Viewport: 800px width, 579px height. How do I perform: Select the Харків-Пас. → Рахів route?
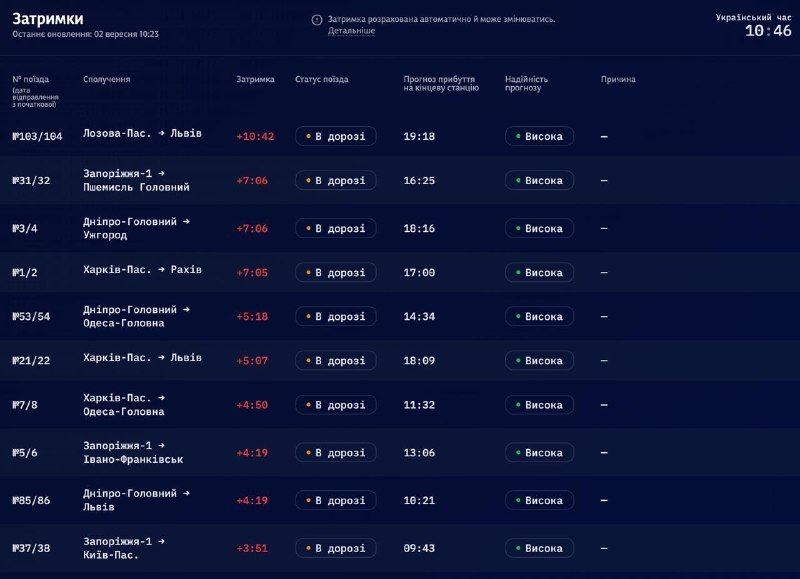click(x=142, y=269)
